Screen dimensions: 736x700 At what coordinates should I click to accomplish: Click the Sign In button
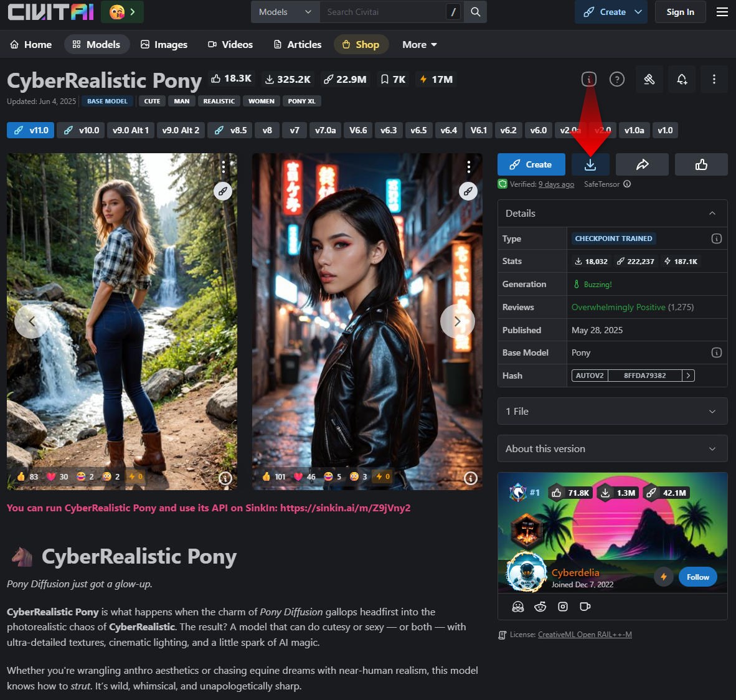680,12
